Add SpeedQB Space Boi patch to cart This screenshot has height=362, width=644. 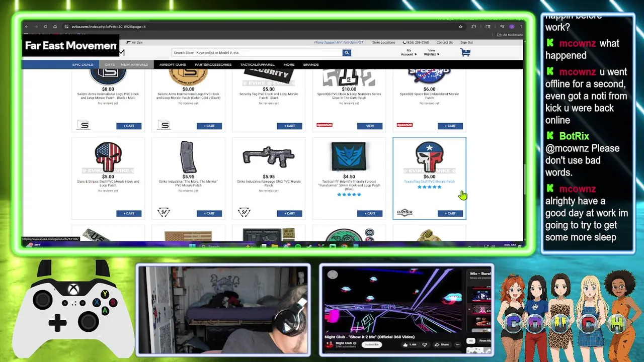pyautogui.click(x=450, y=126)
